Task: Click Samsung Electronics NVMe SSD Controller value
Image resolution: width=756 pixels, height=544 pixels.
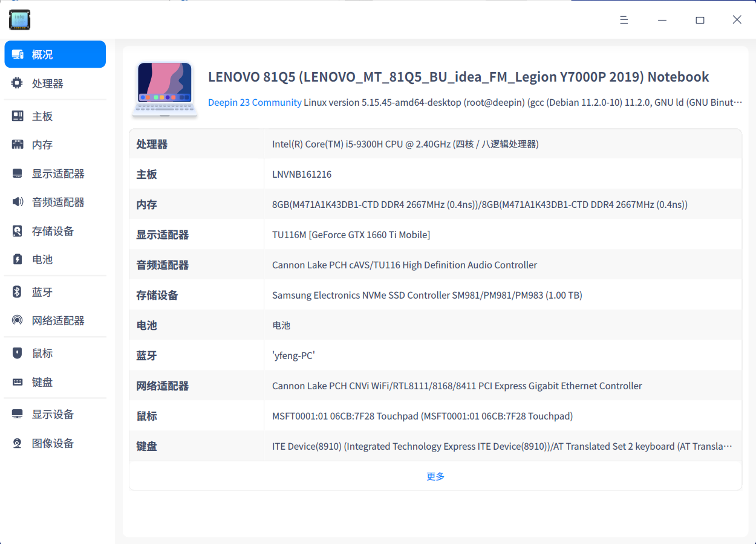Action: (427, 295)
